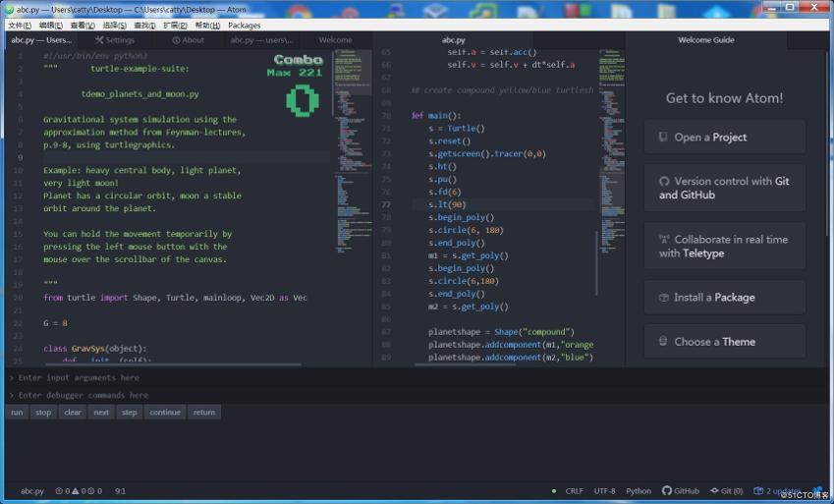Image resolution: width=834 pixels, height=504 pixels.
Task: Click the line 'class GravSys(object):'
Action: click(x=94, y=349)
